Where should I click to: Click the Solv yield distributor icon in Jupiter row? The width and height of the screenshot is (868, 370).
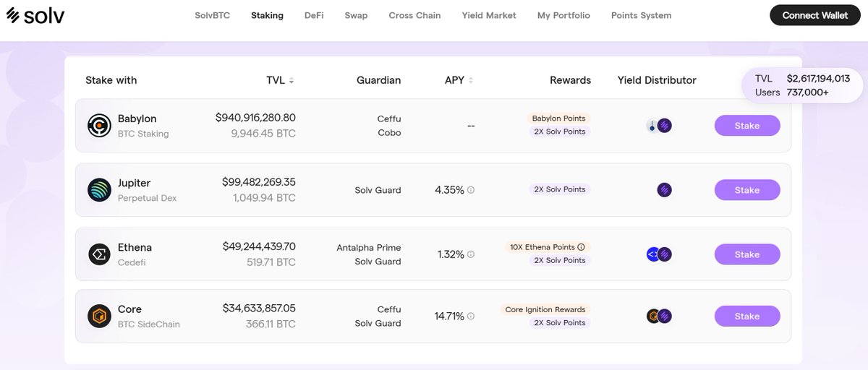665,190
